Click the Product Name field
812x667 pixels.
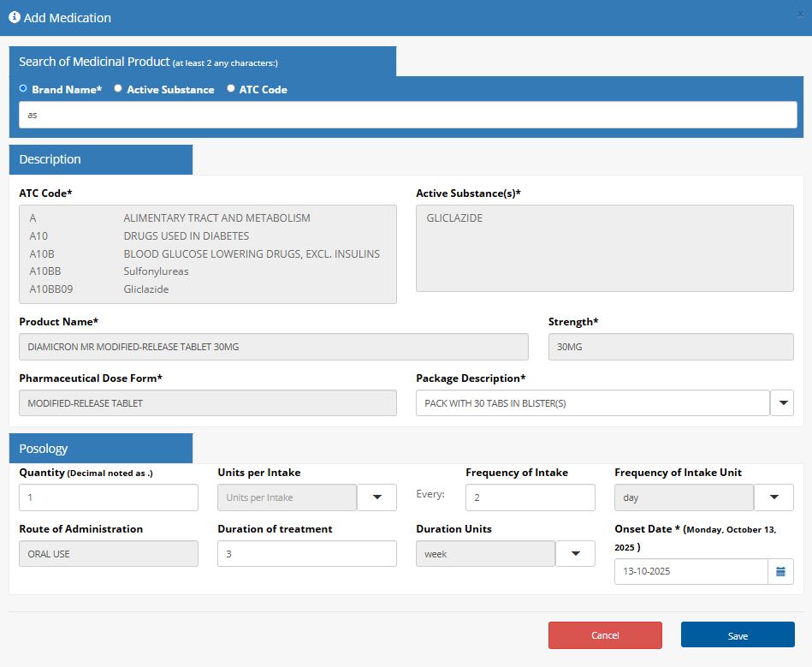273,347
